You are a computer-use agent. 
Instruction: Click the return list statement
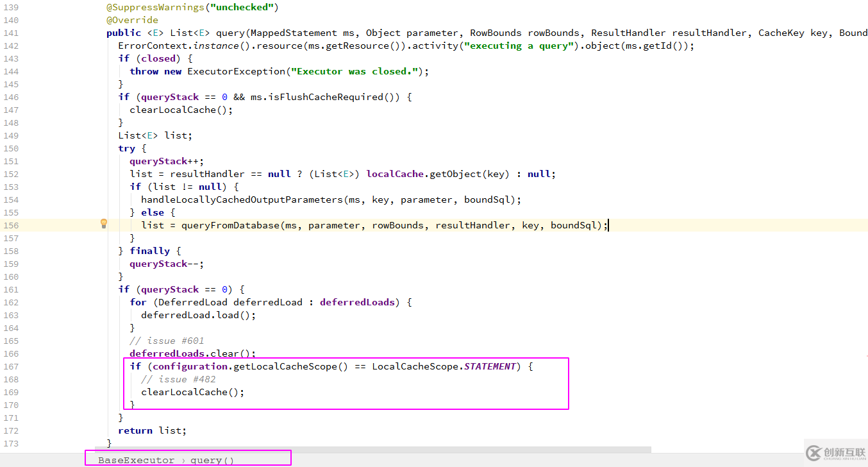(x=153, y=430)
